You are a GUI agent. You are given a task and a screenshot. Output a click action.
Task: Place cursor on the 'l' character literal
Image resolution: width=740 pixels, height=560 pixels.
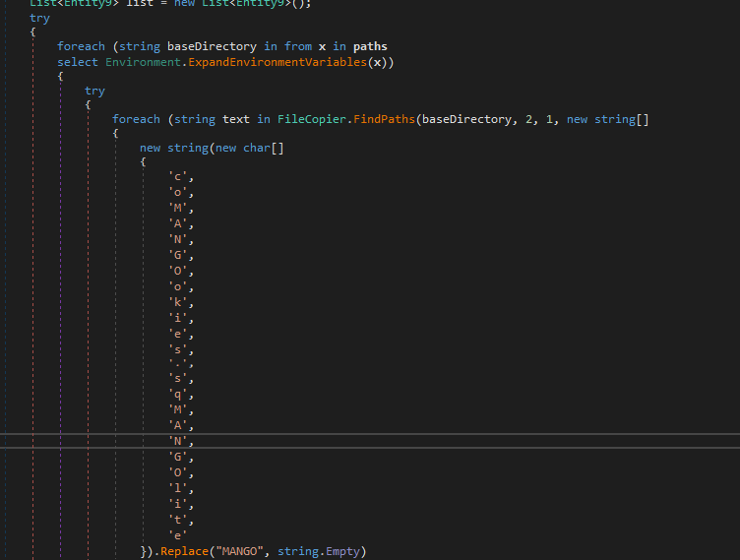(178, 488)
